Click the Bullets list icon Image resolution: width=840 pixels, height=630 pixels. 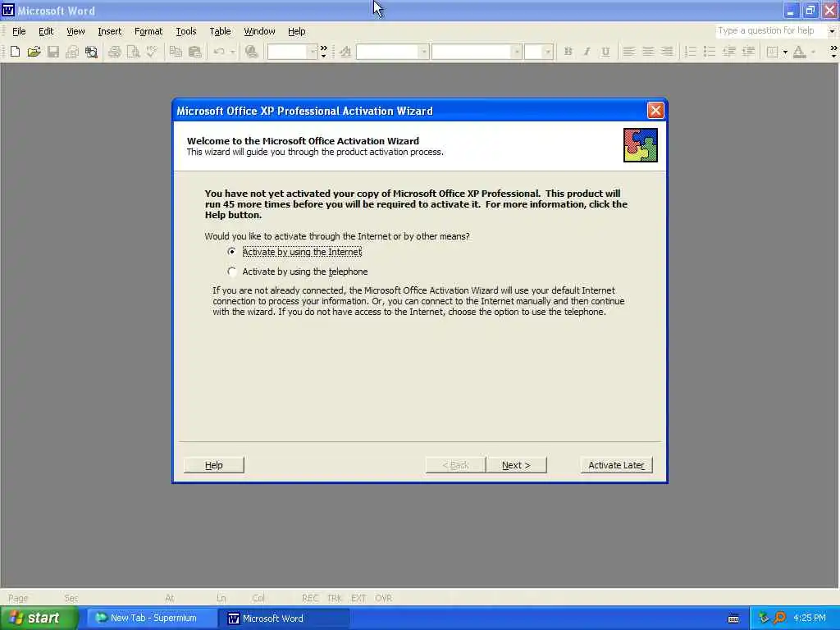[709, 52]
